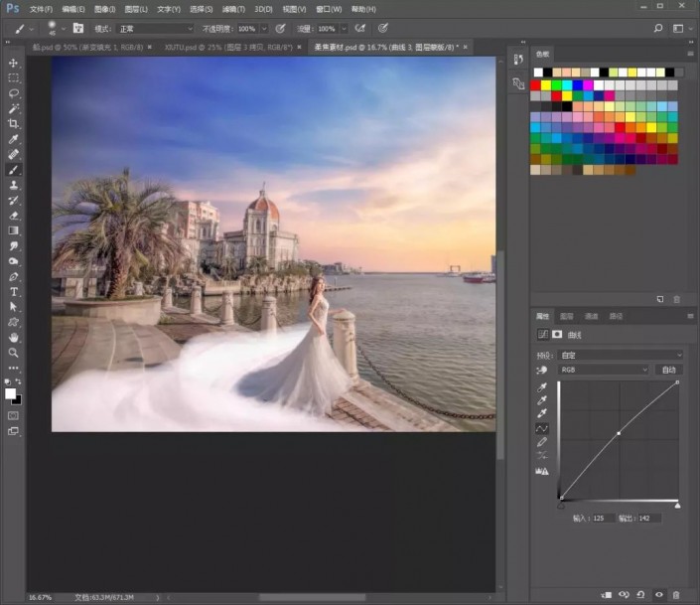The height and width of the screenshot is (605, 700).
Task: Open the search icon in options bar
Action: click(x=657, y=29)
